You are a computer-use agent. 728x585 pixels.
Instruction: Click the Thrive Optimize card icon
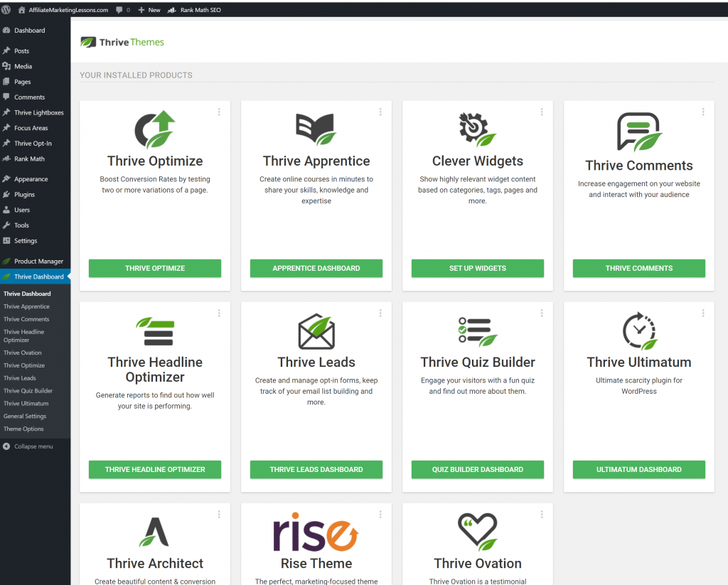pyautogui.click(x=155, y=129)
